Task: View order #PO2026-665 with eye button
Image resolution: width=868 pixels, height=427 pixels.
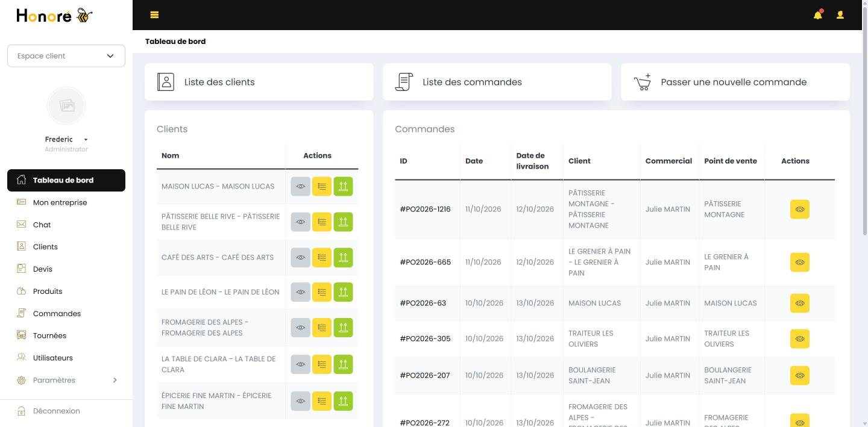Action: click(x=800, y=263)
